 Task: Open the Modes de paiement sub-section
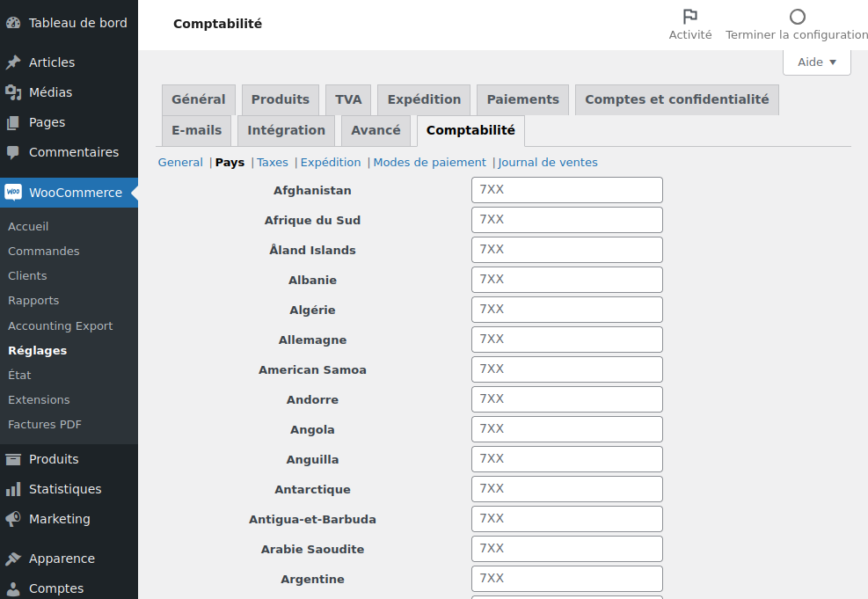(x=429, y=163)
